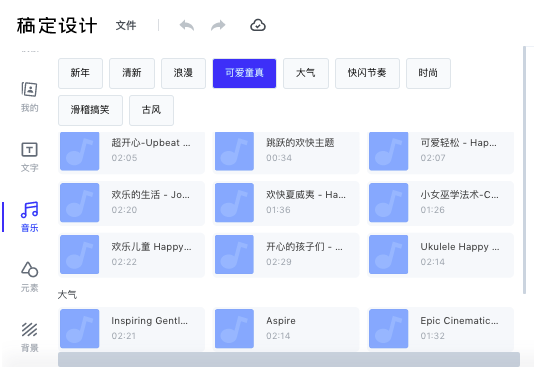Open the 我的 (My) sidebar panel

point(30,97)
